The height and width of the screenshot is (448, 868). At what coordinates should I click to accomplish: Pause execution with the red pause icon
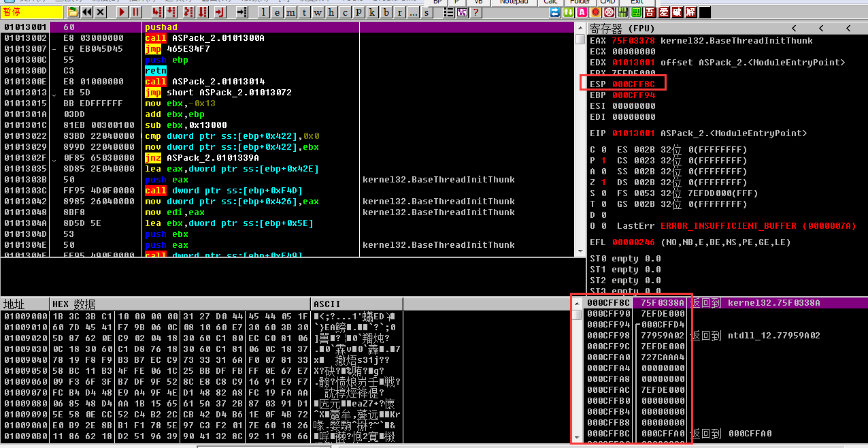[136, 12]
